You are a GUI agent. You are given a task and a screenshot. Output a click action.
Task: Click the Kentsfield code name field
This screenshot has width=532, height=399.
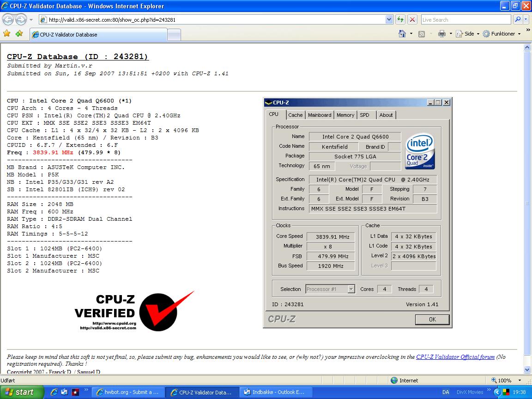pos(334,146)
